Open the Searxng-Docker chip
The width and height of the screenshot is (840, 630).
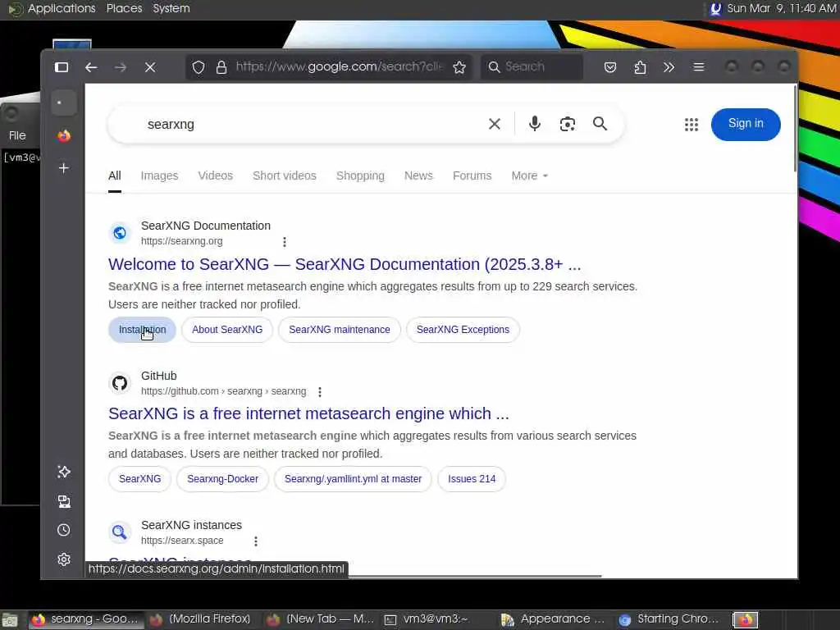tap(222, 479)
